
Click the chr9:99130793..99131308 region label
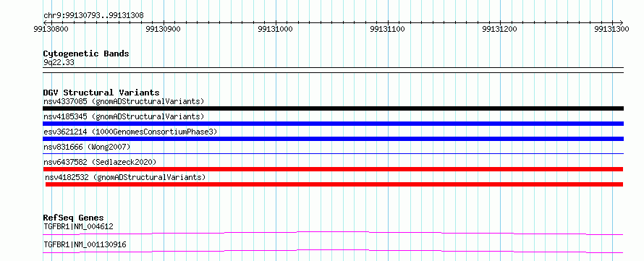(x=93, y=16)
